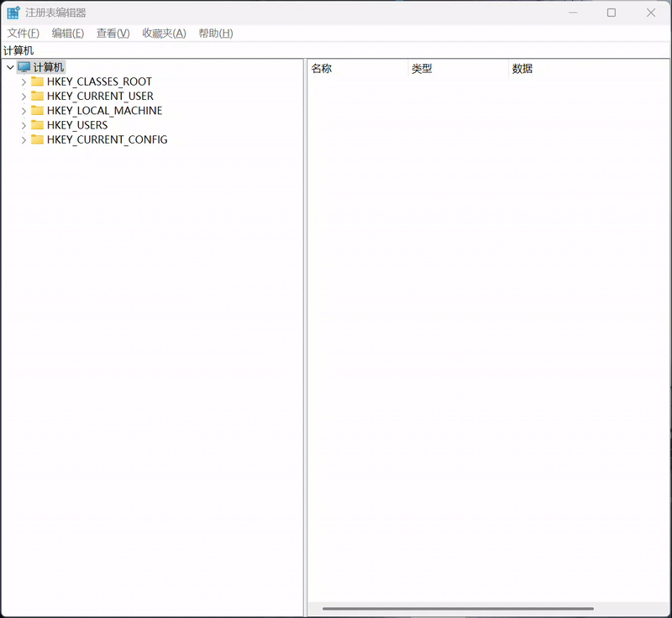Viewport: 672px width, 618px height.
Task: Click the horizontal scrollbar in values pane
Action: click(458, 609)
